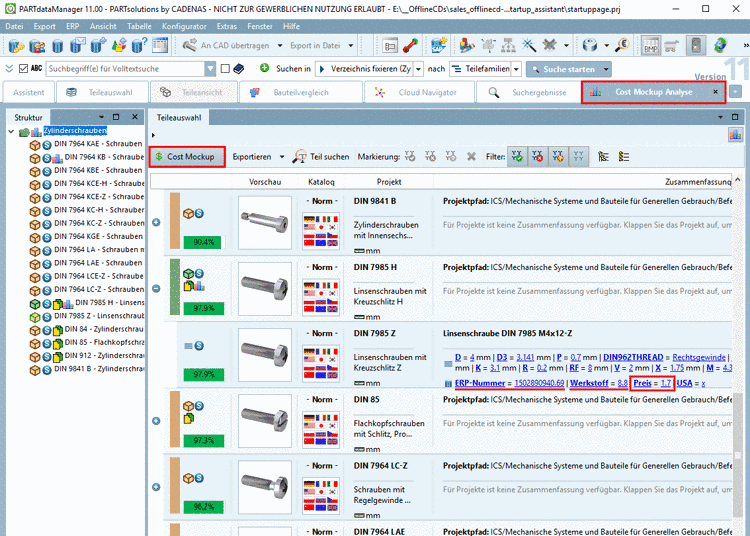This screenshot has height=536, width=750.
Task: Click the delete marking X icon
Action: pyautogui.click(x=471, y=157)
